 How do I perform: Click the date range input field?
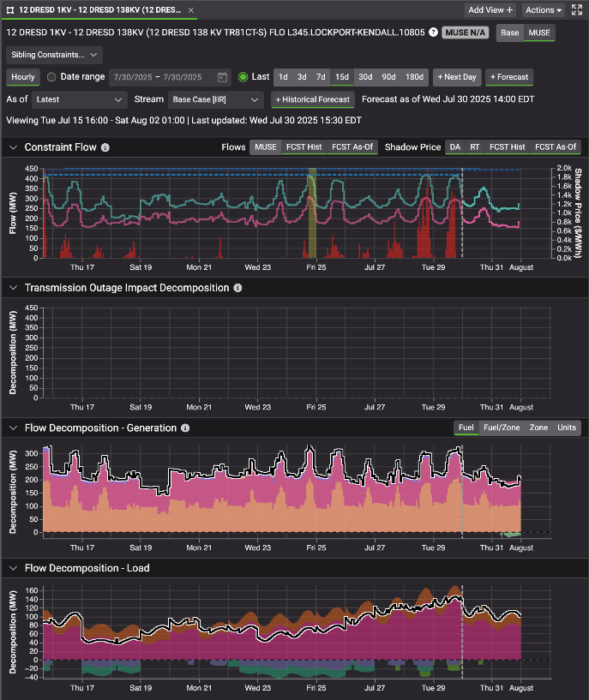pyautogui.click(x=159, y=77)
